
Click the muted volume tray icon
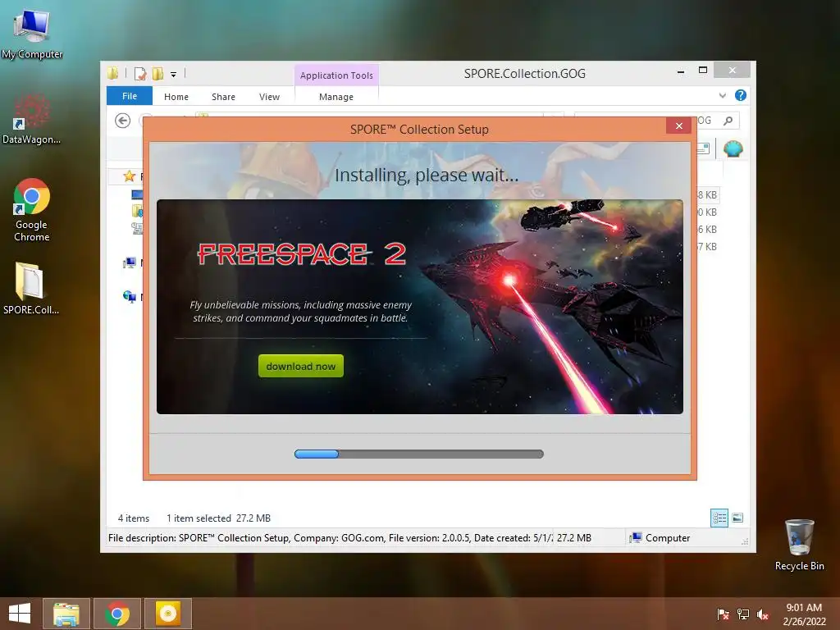point(763,614)
